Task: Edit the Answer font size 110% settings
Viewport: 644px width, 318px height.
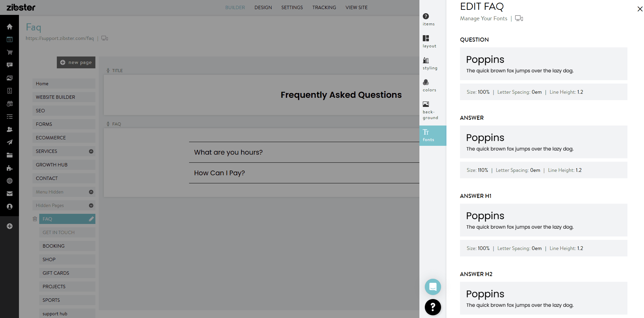Action: coord(544,170)
